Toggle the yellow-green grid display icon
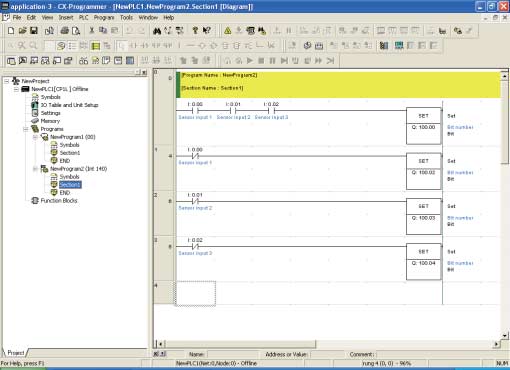The image size is (510, 370). (95, 46)
